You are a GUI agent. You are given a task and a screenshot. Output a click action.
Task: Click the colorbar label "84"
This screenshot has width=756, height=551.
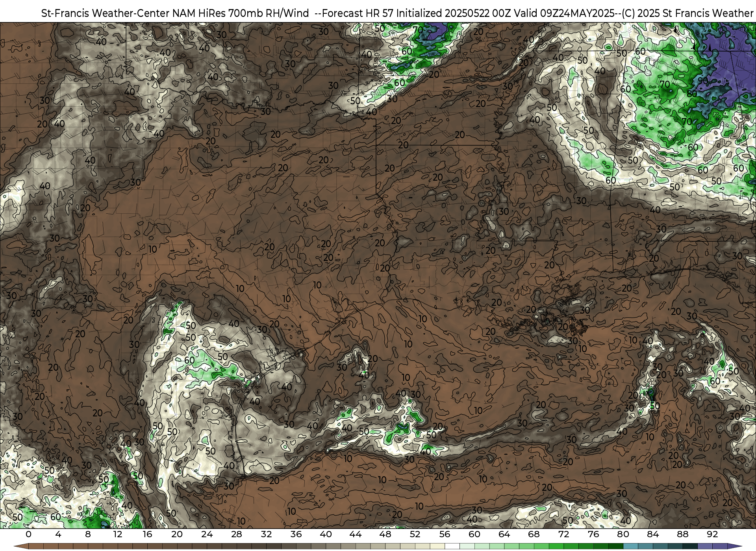[653, 534]
